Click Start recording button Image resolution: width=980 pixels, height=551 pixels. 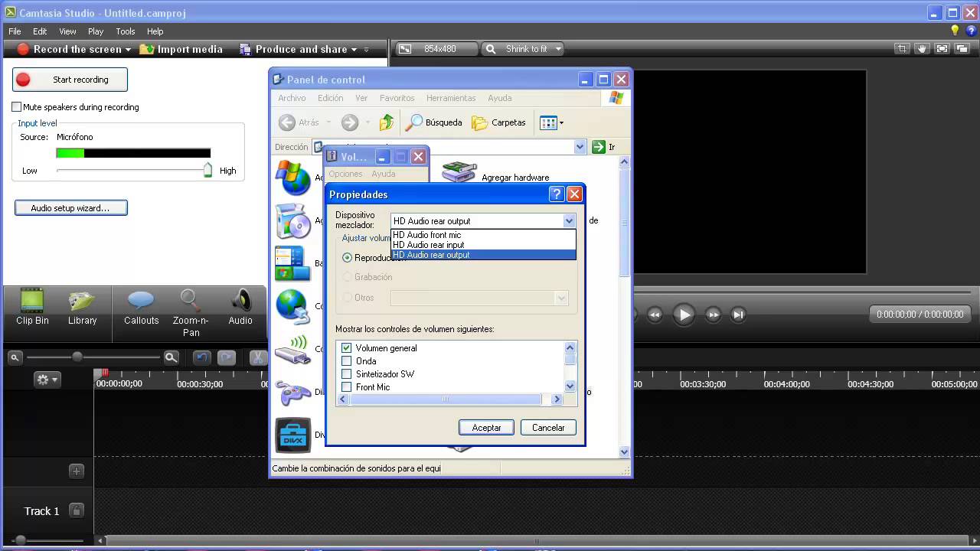click(70, 80)
